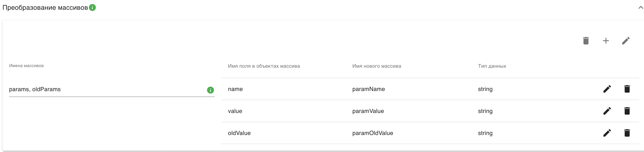The height and width of the screenshot is (152, 644).
Task: Delete the whole array transformation block
Action: coord(586,41)
